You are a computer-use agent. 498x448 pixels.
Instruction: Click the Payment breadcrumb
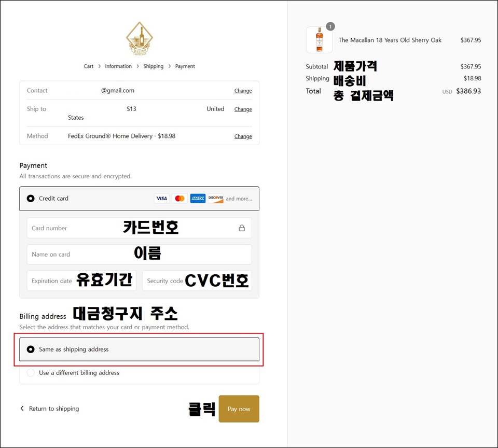click(185, 66)
